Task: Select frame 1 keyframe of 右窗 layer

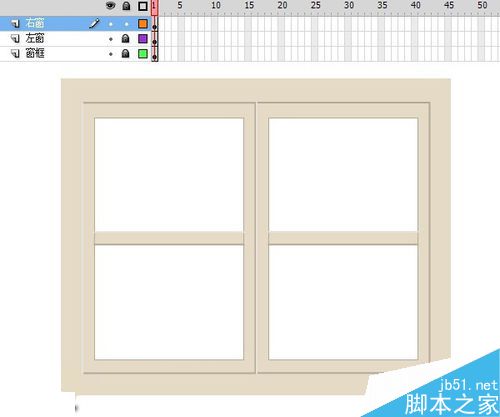Action: point(155,24)
